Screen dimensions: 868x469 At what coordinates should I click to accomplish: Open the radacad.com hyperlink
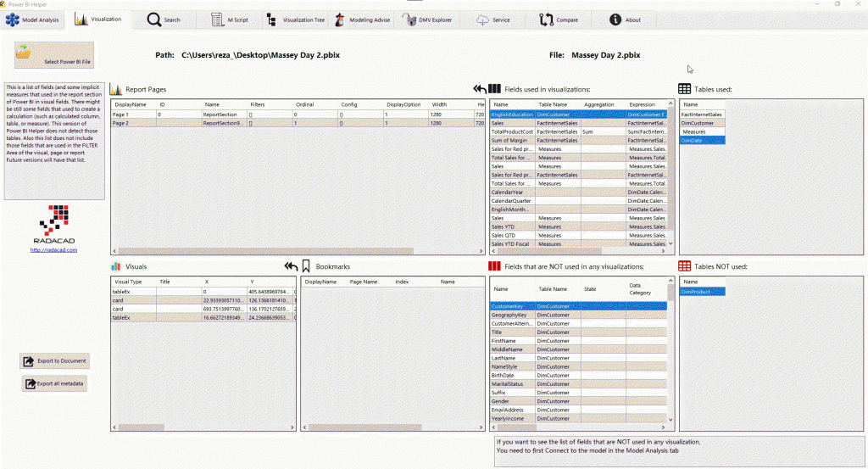pos(53,249)
